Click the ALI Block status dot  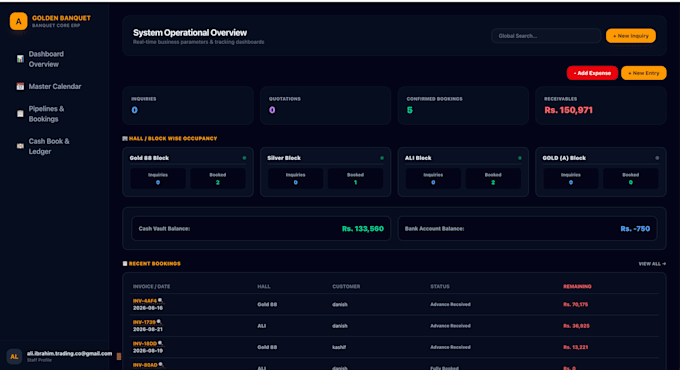520,158
